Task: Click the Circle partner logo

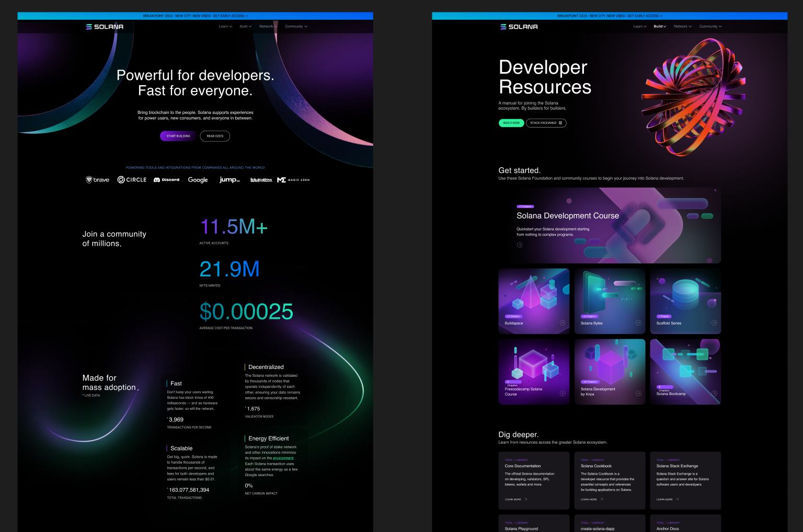Action: [x=132, y=180]
